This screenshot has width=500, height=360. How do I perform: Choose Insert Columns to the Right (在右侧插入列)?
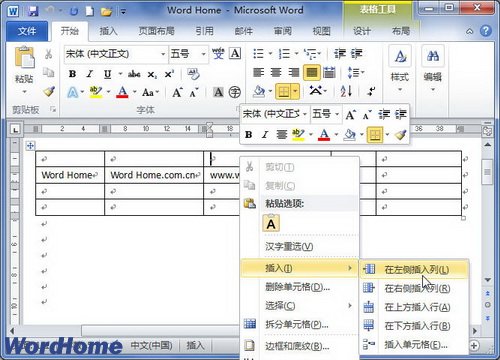(414, 288)
